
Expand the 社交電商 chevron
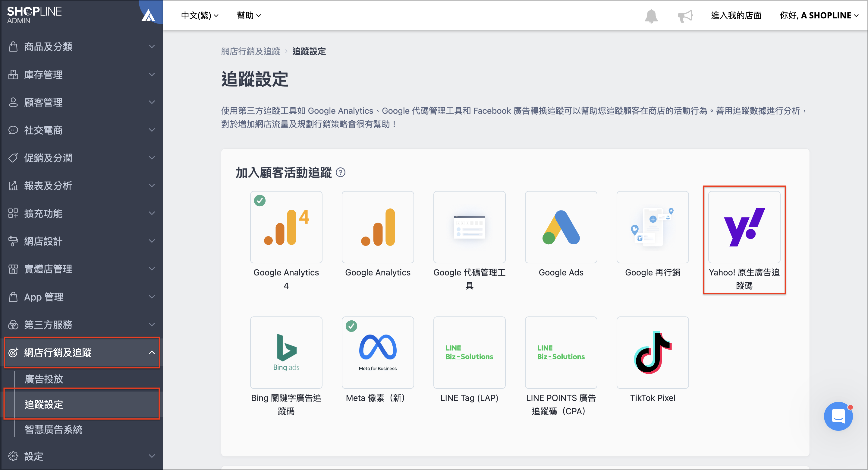pyautogui.click(x=152, y=130)
